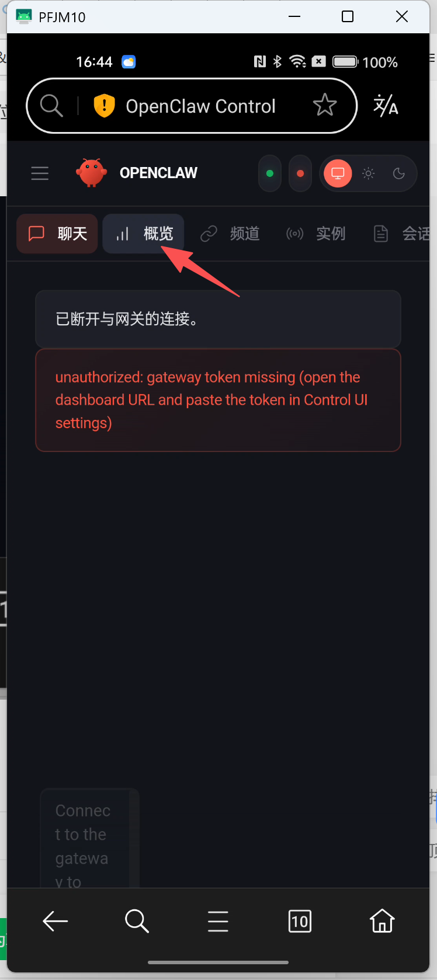Go to the 频道 channels tab
The image size is (437, 980).
(x=230, y=234)
